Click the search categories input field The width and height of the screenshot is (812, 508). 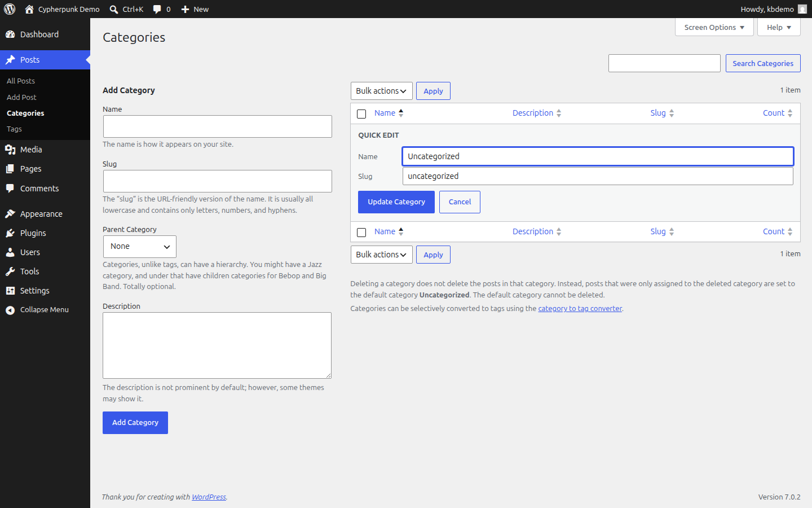click(664, 63)
